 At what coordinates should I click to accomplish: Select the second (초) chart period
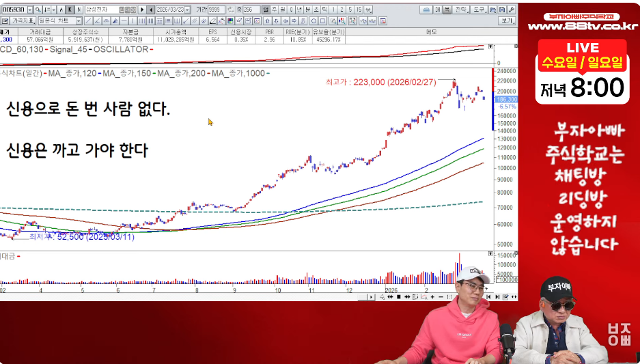click(x=316, y=10)
